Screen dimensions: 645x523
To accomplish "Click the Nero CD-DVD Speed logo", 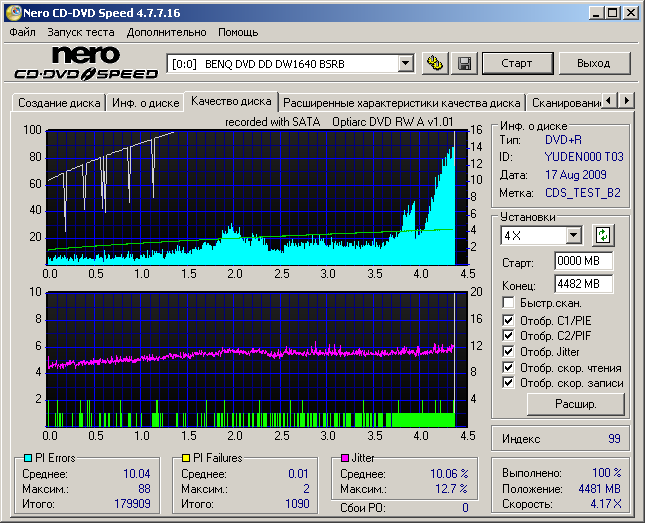I will [x=86, y=63].
